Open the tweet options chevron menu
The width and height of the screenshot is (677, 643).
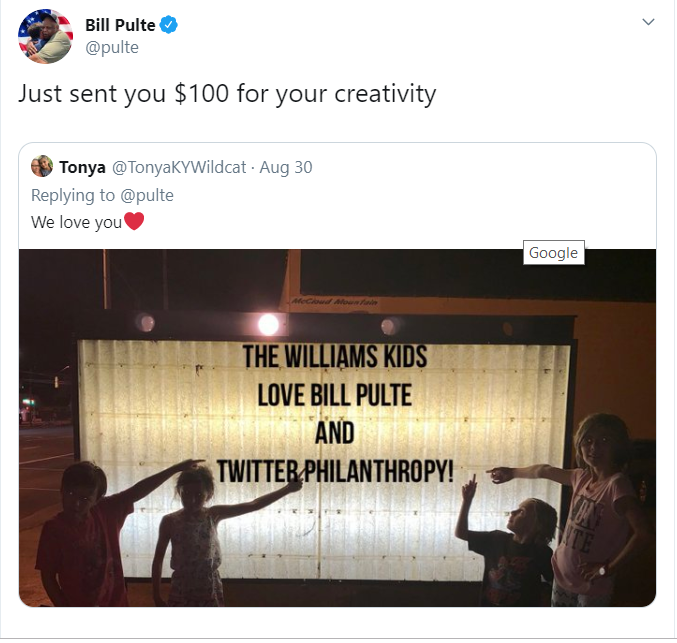[648, 22]
